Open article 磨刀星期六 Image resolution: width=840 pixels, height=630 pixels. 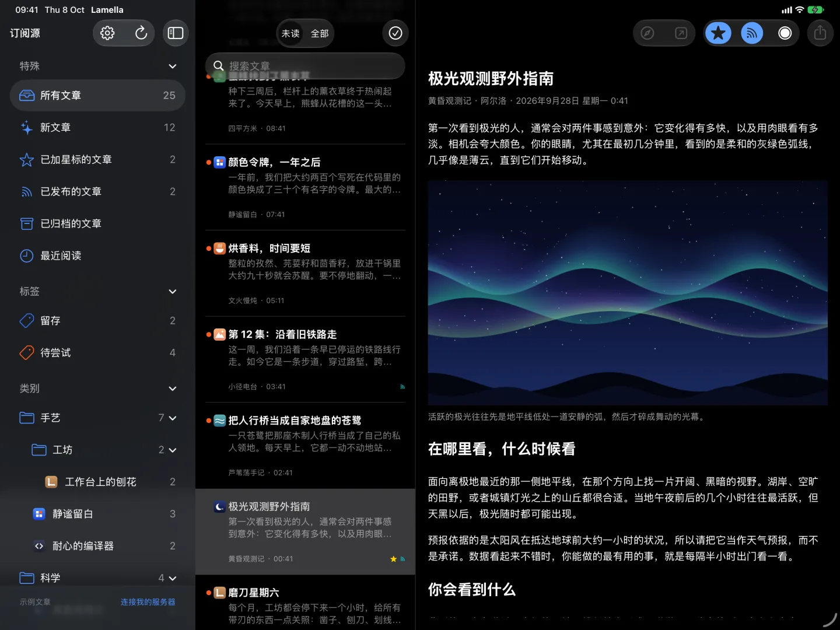click(305, 603)
